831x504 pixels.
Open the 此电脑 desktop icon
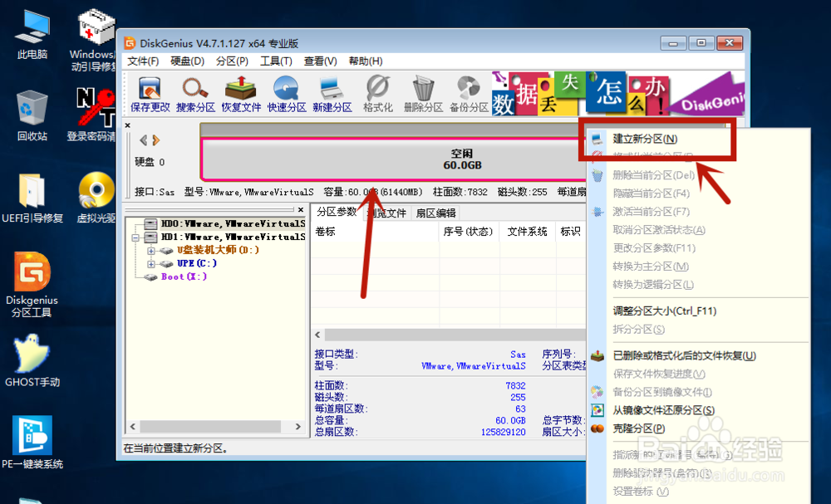(32, 34)
